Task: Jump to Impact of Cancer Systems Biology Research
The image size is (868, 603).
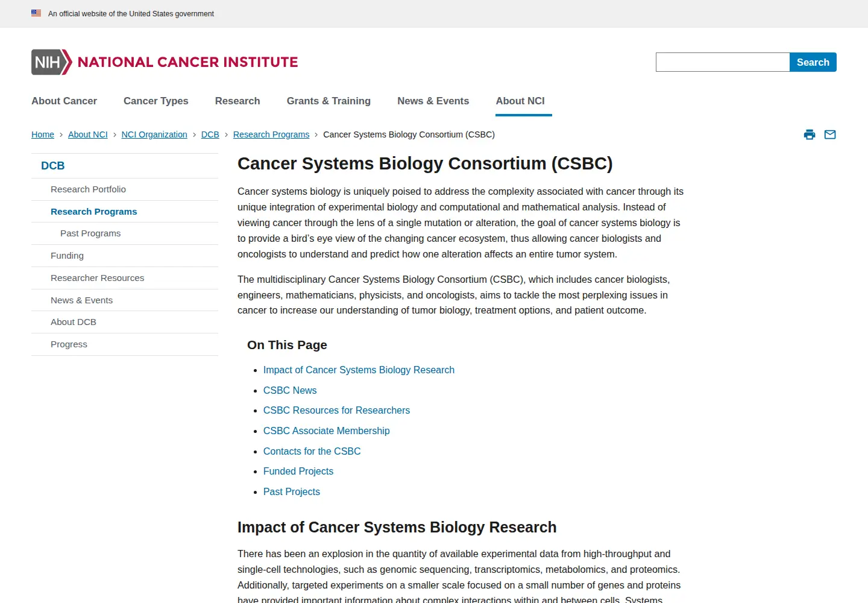Action: coord(359,370)
